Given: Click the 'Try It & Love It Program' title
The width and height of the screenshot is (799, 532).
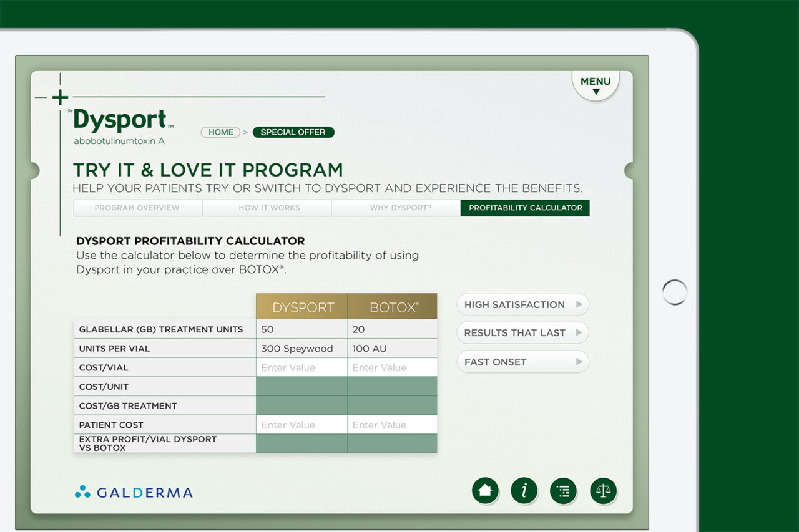Looking at the screenshot, I should [208, 170].
